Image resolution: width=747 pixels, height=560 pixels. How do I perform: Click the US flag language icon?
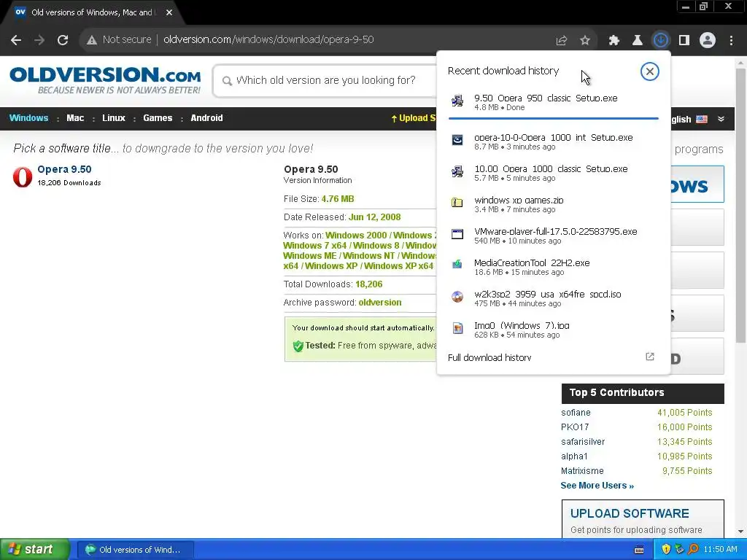[702, 119]
